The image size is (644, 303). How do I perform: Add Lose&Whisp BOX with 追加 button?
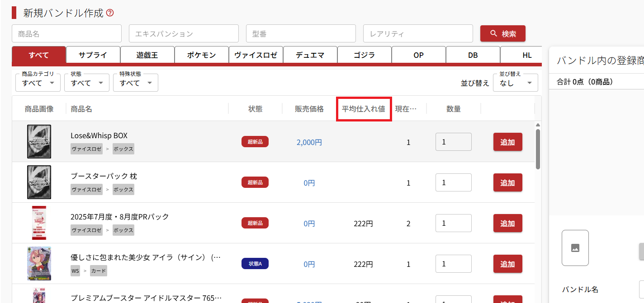507,142
